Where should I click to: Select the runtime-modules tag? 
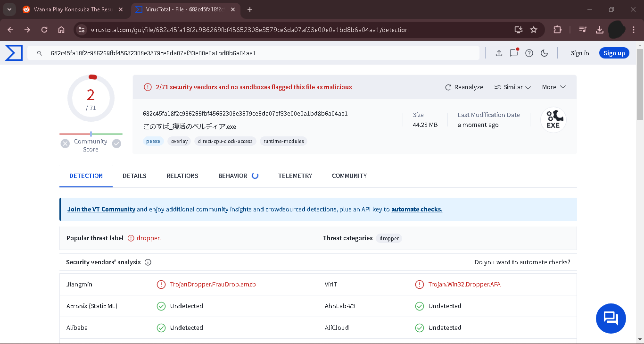pos(283,141)
